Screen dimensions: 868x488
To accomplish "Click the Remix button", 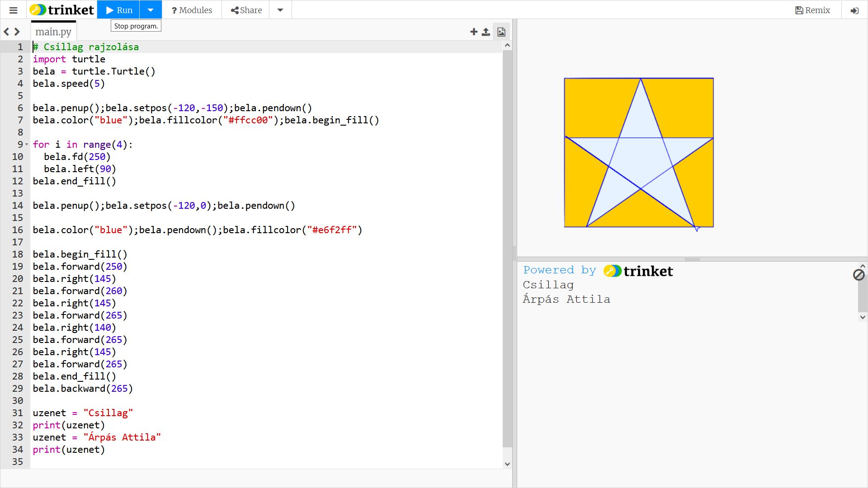I will coord(812,10).
